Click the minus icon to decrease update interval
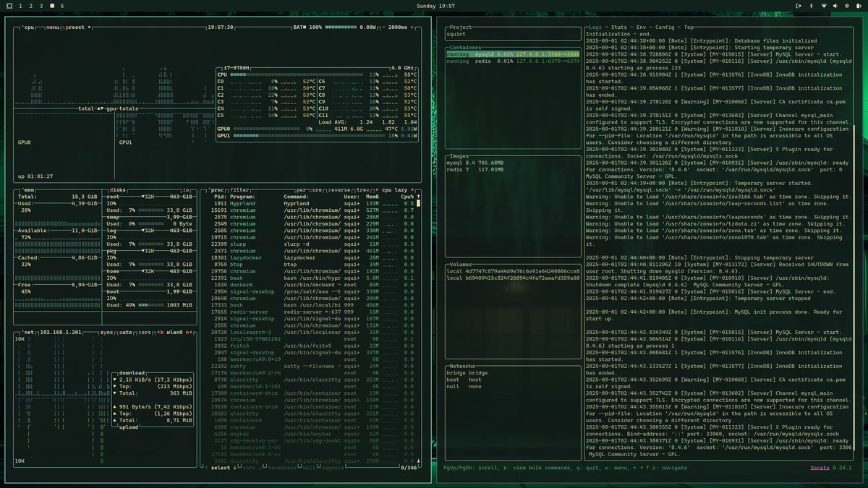This screenshot has width=868, height=488. point(383,27)
